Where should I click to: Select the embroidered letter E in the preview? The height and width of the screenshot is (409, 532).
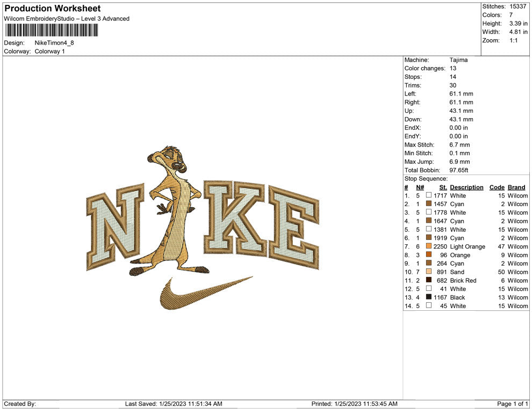point(294,227)
